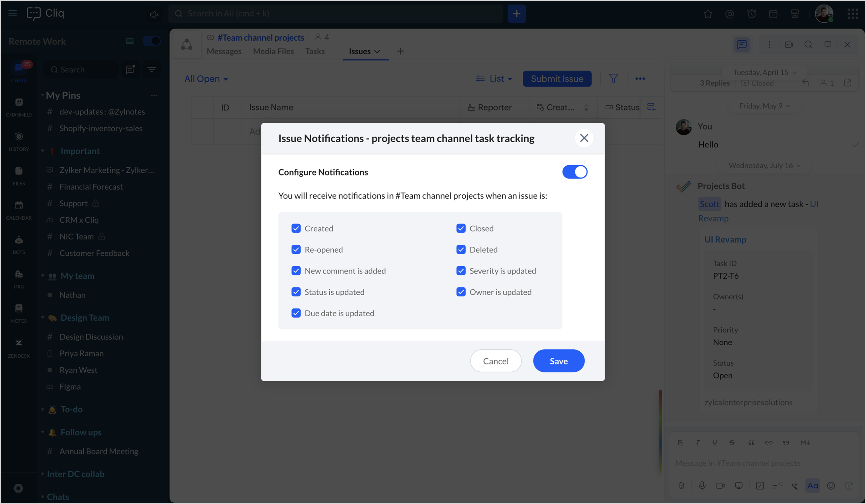Image resolution: width=866 pixels, height=504 pixels.
Task: Open Org in left sidebar
Action: click(19, 279)
